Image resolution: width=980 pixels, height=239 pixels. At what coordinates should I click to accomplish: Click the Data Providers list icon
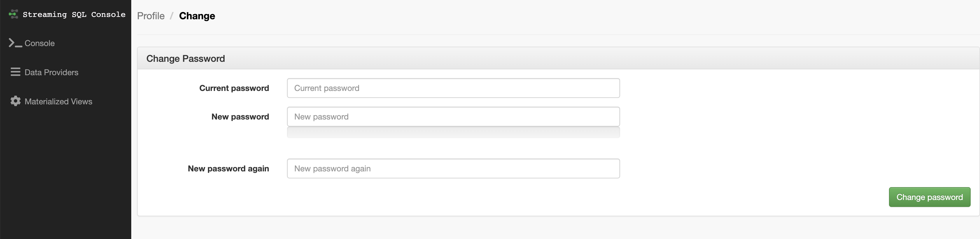tap(15, 72)
